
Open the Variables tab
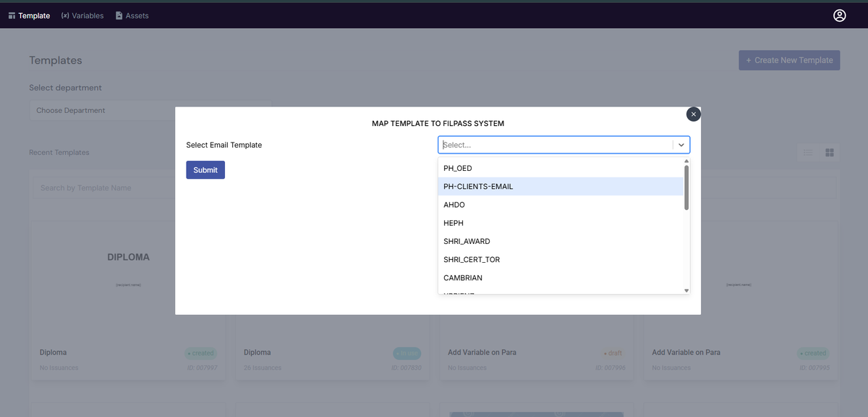coord(82,15)
